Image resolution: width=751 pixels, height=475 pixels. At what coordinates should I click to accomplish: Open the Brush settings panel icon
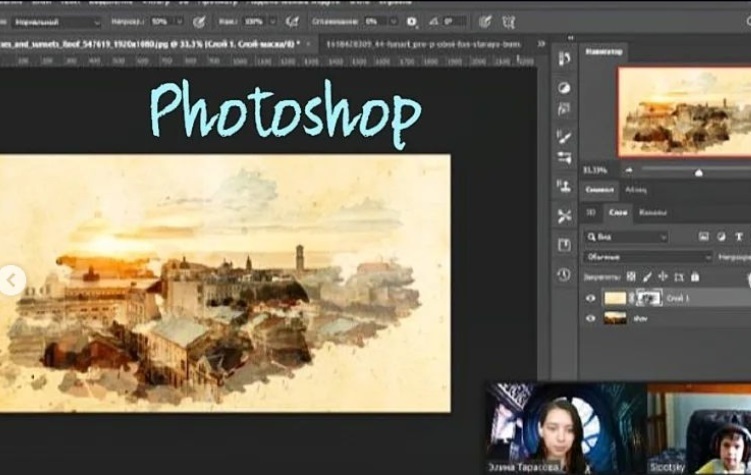[x=564, y=136]
